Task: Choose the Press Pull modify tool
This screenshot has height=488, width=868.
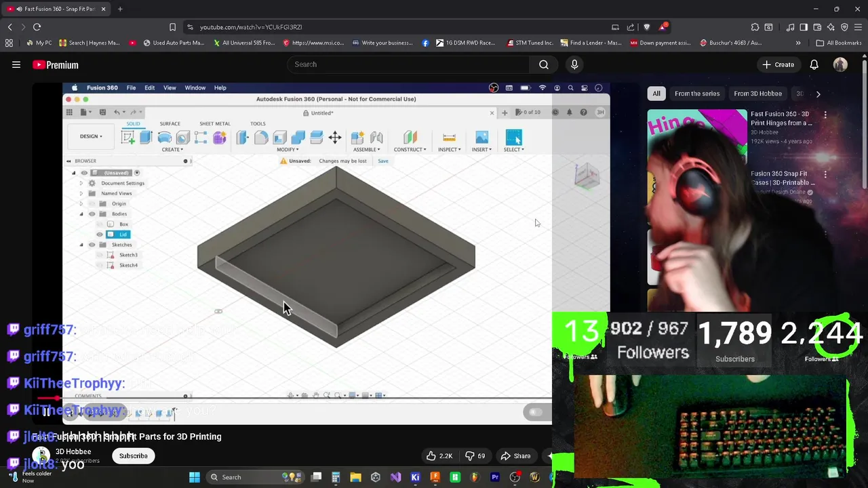Action: point(243,138)
